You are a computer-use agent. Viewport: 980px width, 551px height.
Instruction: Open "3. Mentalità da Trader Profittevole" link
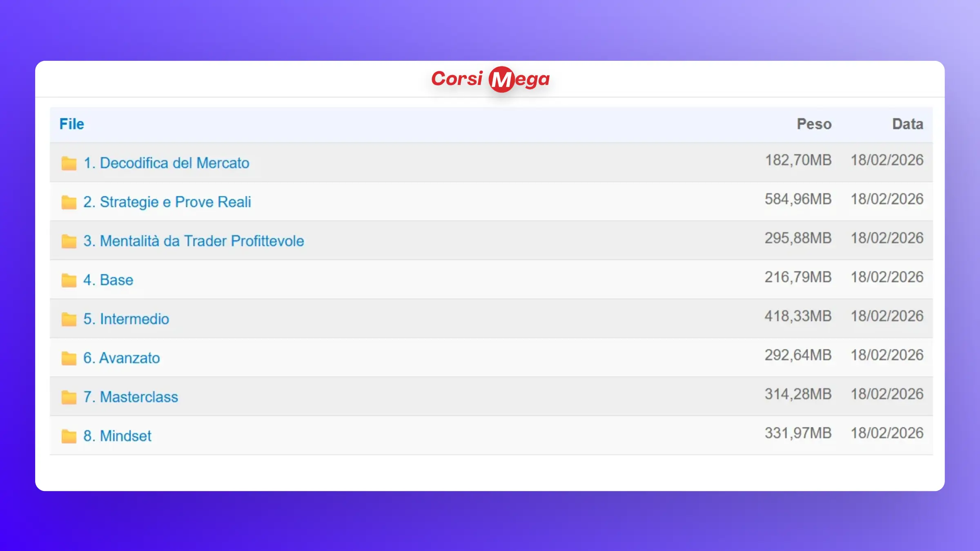pyautogui.click(x=194, y=241)
